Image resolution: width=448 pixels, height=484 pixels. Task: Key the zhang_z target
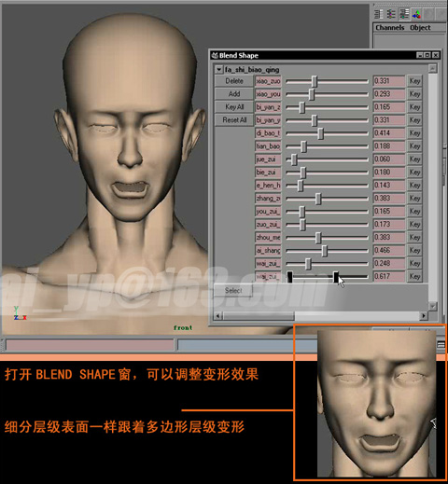click(x=414, y=199)
